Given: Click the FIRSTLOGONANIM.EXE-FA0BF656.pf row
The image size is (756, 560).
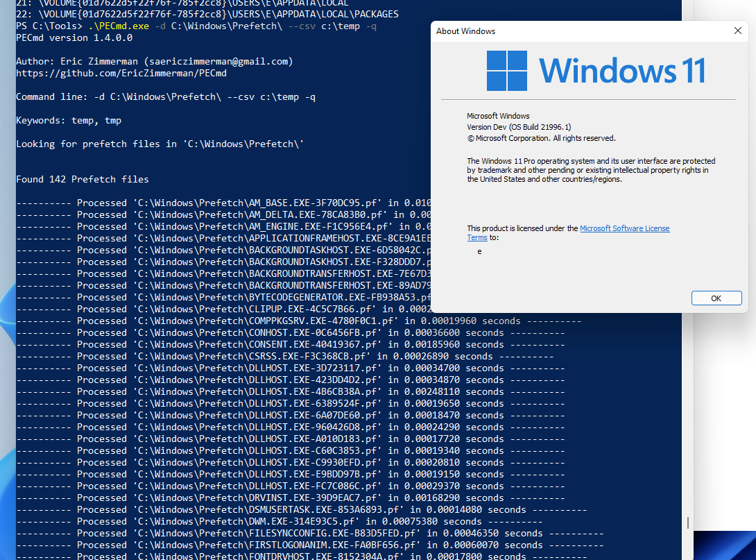Looking at the screenshot, I should click(x=309, y=545).
